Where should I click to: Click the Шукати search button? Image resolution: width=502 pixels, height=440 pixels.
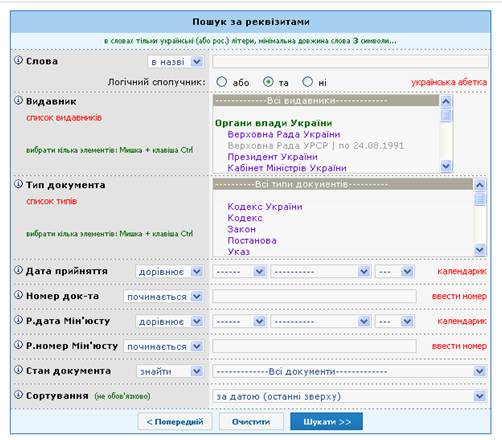click(x=326, y=422)
